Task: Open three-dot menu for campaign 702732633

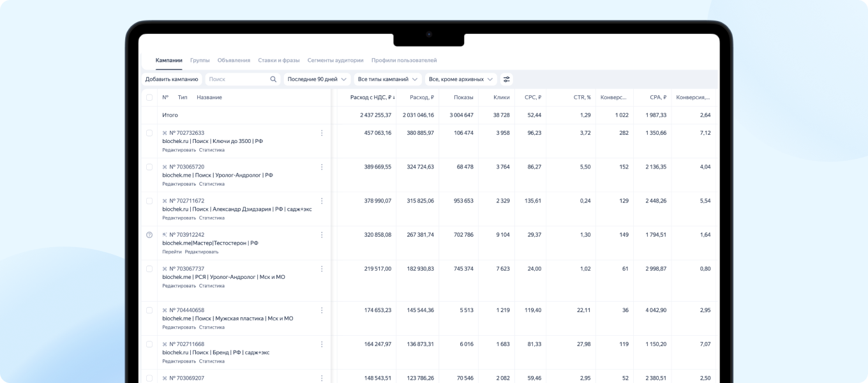Action: click(322, 133)
